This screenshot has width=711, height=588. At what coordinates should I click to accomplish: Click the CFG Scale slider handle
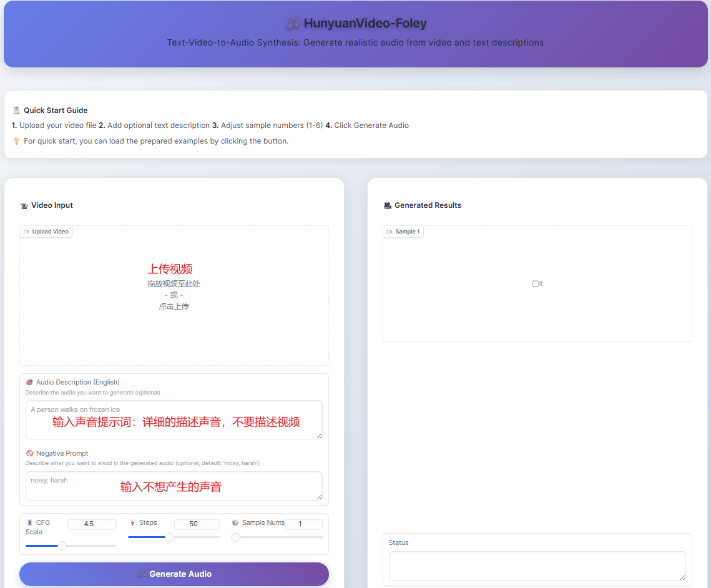tap(62, 546)
